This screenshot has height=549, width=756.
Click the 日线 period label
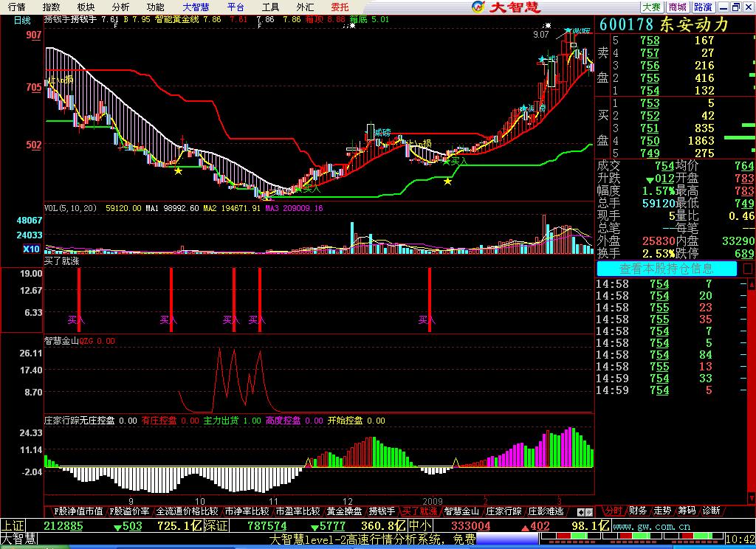(x=22, y=20)
